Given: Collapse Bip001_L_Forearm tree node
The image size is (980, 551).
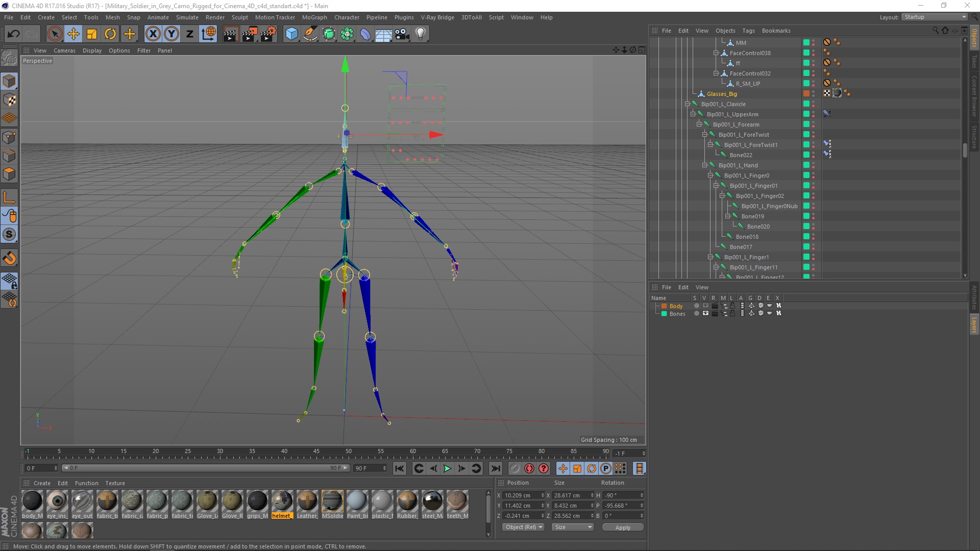Looking at the screenshot, I should pyautogui.click(x=699, y=124).
